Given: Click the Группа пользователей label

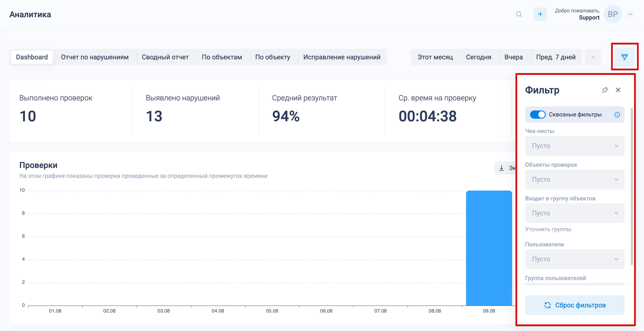Looking at the screenshot, I should click(x=555, y=278).
